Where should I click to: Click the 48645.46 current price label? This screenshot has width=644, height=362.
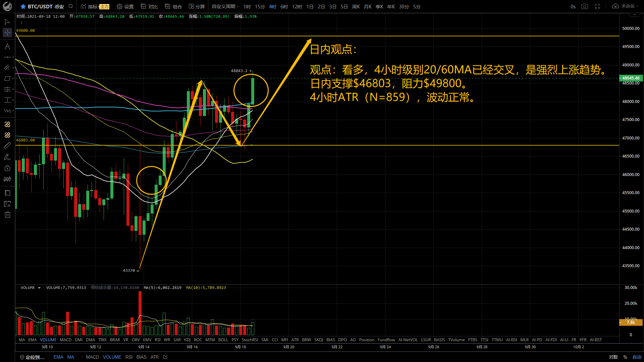tap(631, 78)
